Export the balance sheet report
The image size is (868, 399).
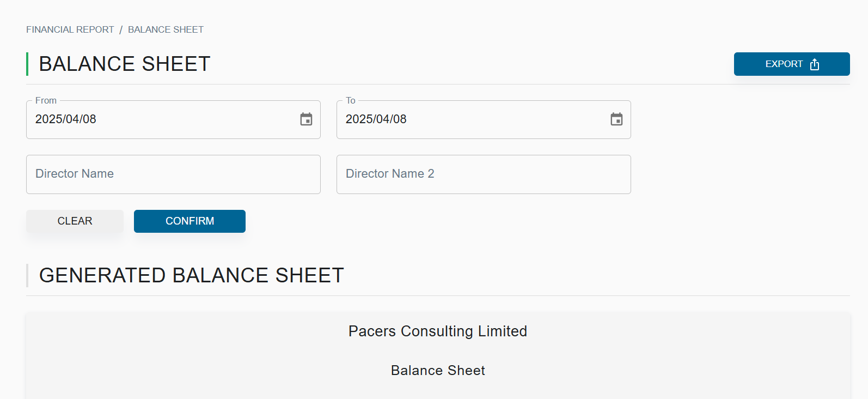792,64
